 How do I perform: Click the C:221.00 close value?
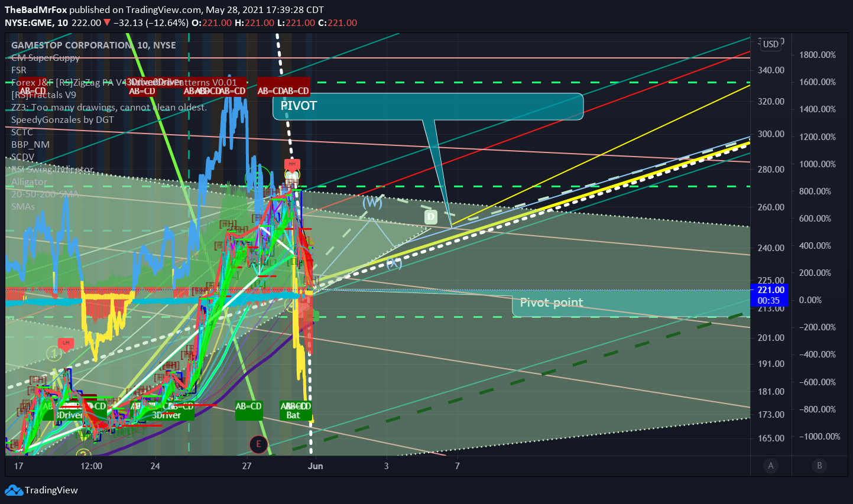point(338,22)
